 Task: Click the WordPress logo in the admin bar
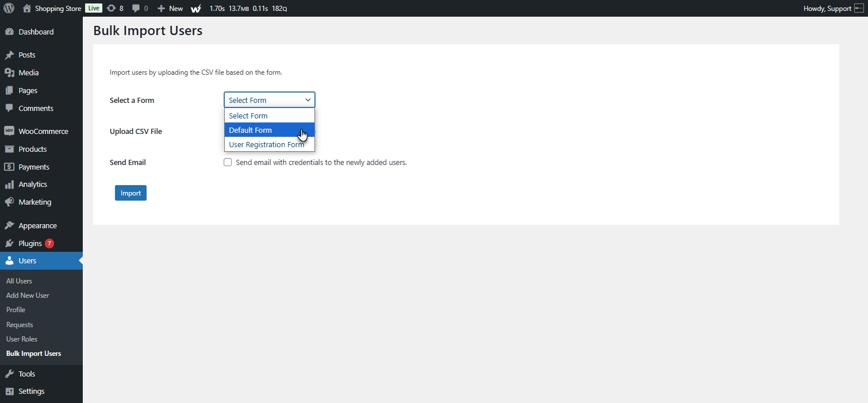[9, 8]
